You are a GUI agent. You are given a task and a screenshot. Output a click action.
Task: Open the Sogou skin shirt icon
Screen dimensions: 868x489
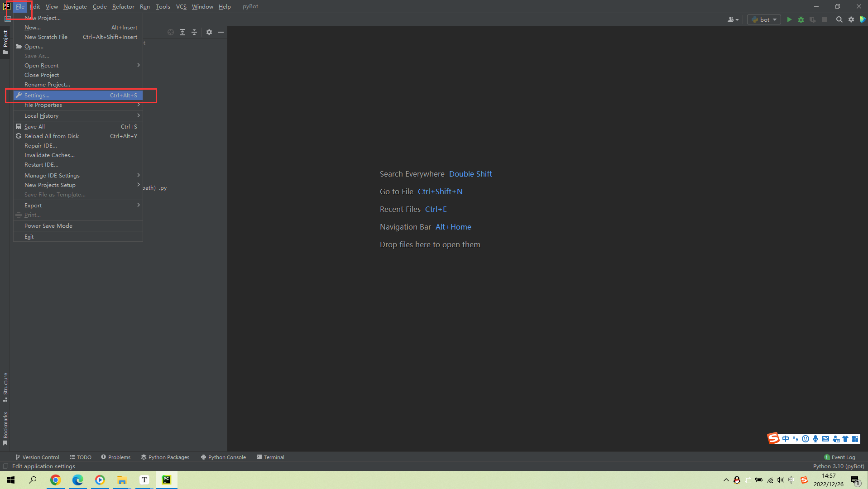pyautogui.click(x=845, y=439)
